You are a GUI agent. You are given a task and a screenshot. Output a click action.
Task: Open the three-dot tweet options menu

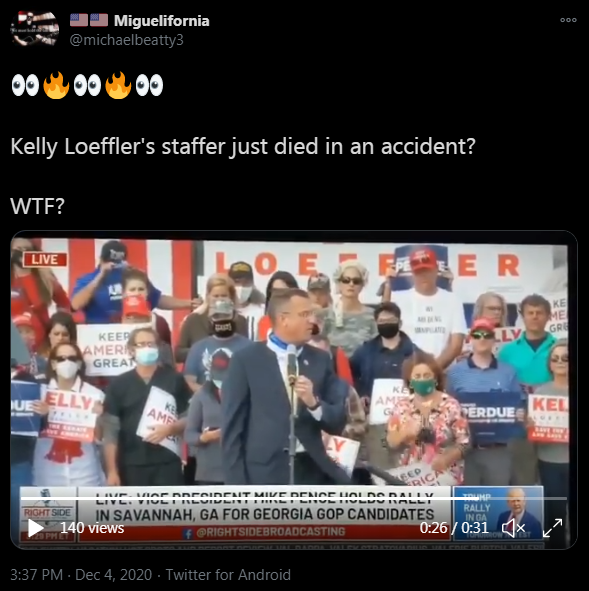pyautogui.click(x=568, y=20)
